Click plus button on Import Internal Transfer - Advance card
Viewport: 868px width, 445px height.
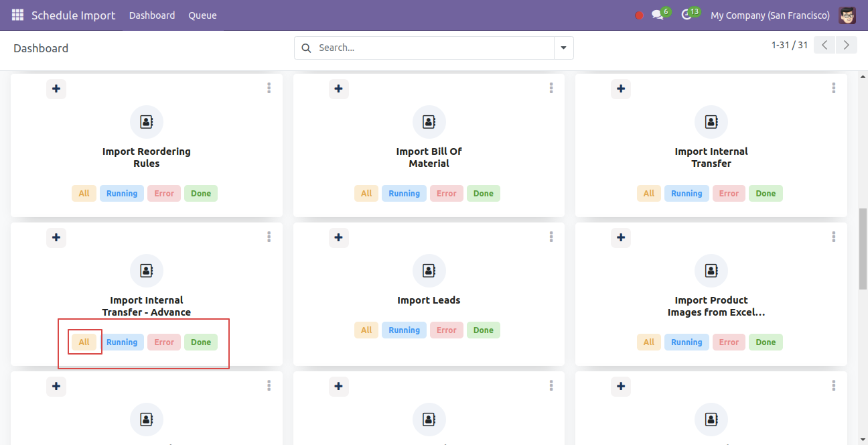coord(56,237)
